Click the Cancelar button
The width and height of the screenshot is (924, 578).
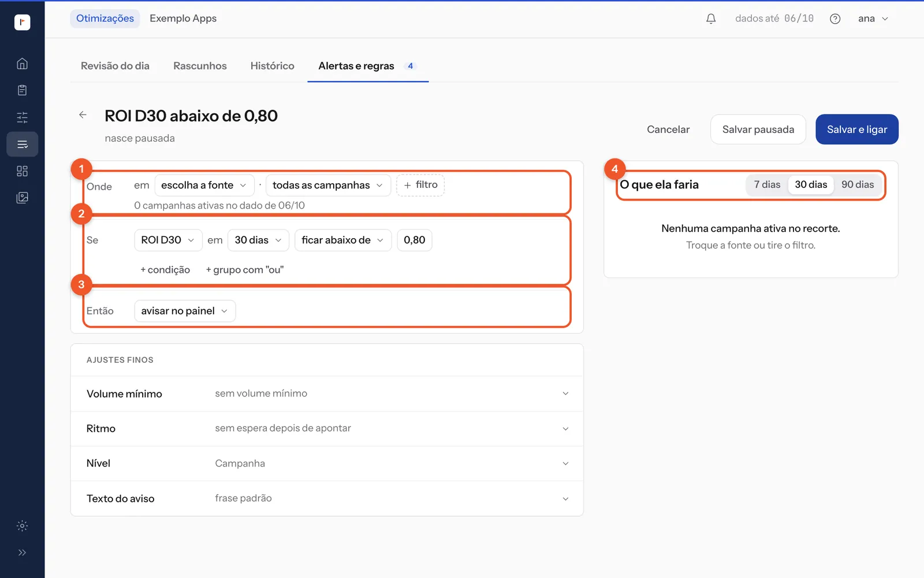pos(668,129)
